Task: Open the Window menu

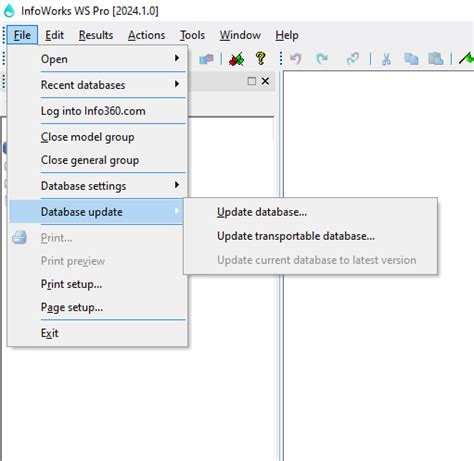Action: click(240, 35)
